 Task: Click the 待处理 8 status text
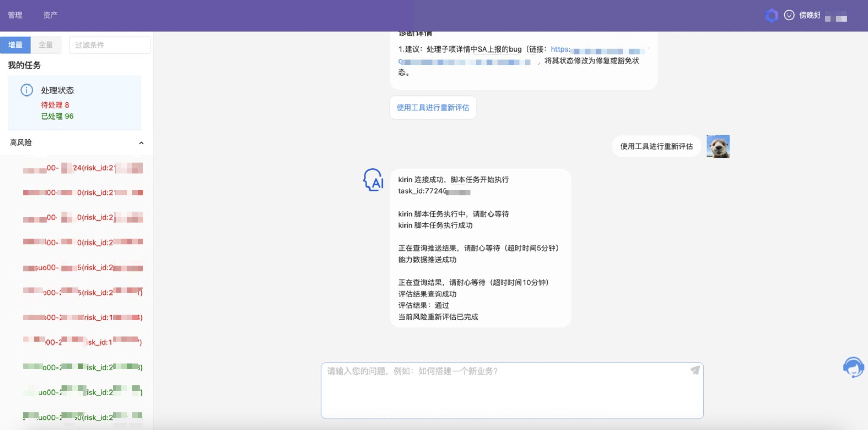pyautogui.click(x=55, y=105)
